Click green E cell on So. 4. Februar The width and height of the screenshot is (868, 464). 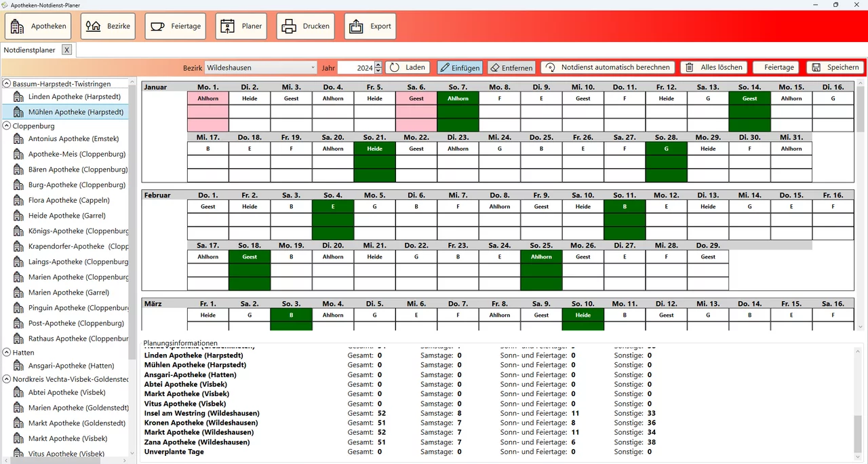(x=333, y=206)
